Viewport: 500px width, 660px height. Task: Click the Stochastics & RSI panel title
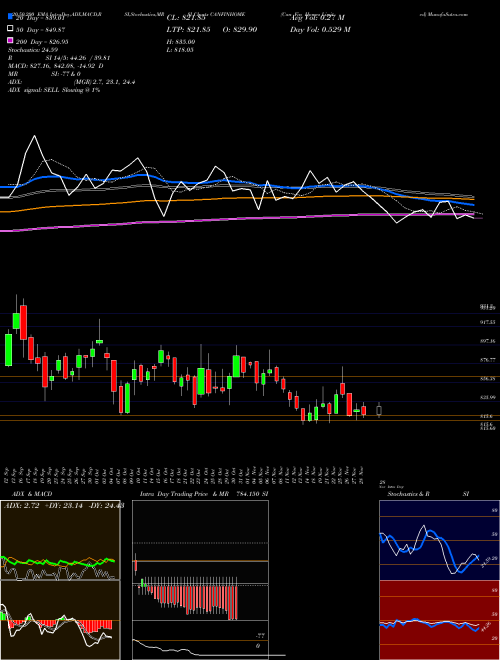point(428,494)
